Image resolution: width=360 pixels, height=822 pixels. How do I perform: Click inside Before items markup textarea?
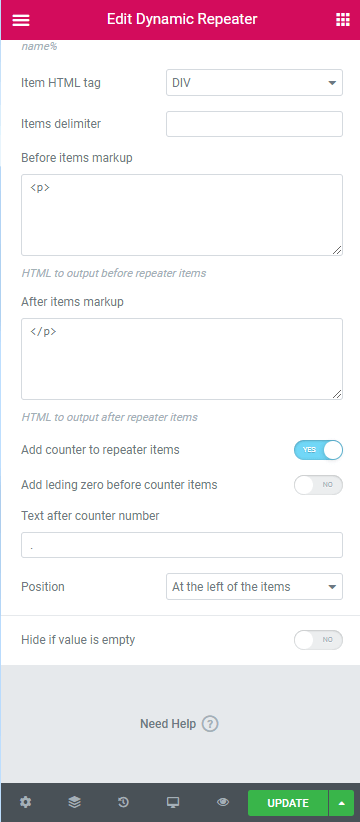coord(182,215)
